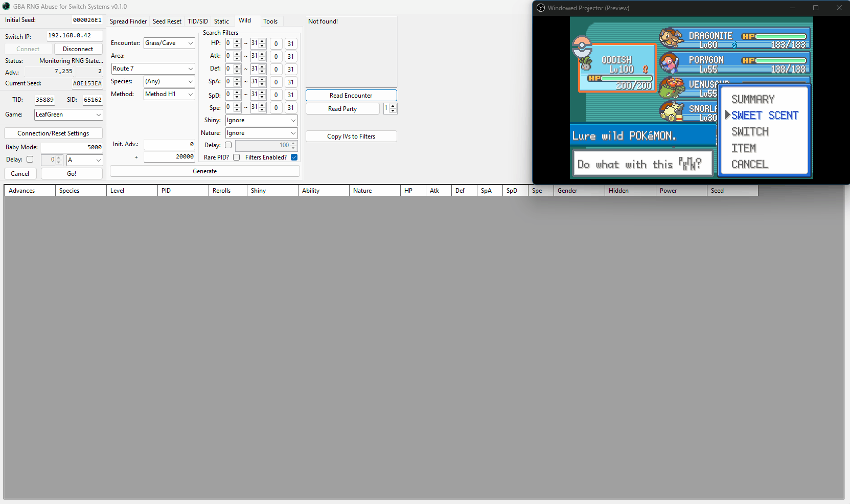Click the Hidden column header
This screenshot has width=850, height=504.
(630, 191)
